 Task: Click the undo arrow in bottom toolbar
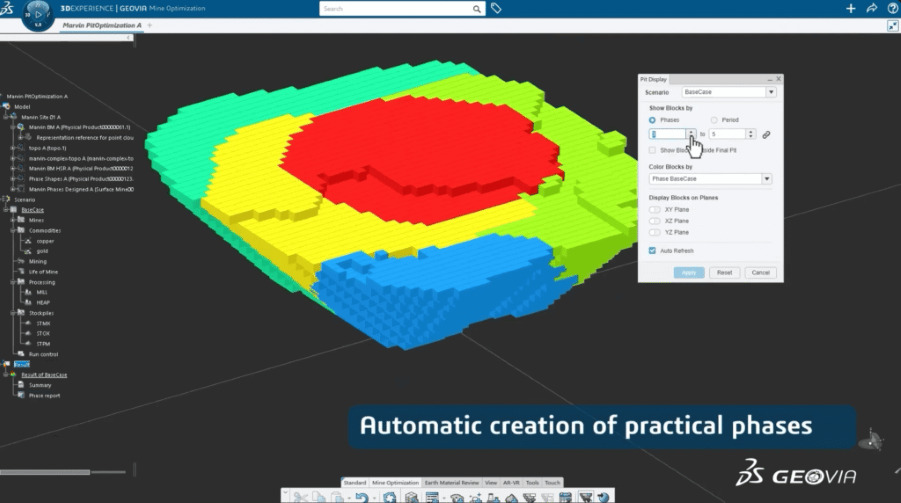tap(361, 497)
